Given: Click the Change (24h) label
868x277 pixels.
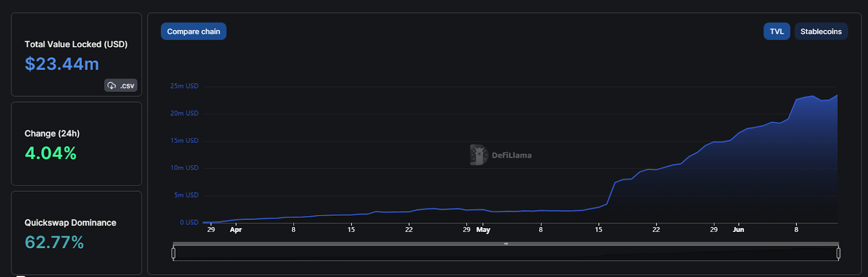Looking at the screenshot, I should coord(52,134).
